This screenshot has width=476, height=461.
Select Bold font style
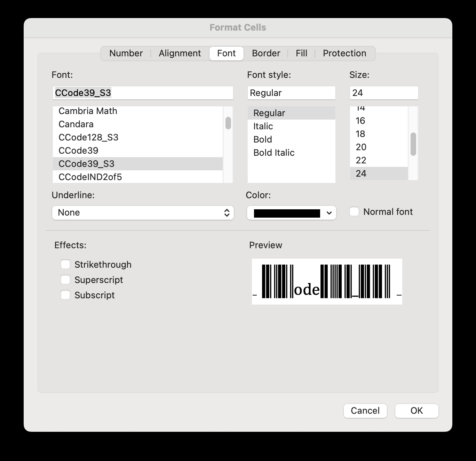pos(291,139)
